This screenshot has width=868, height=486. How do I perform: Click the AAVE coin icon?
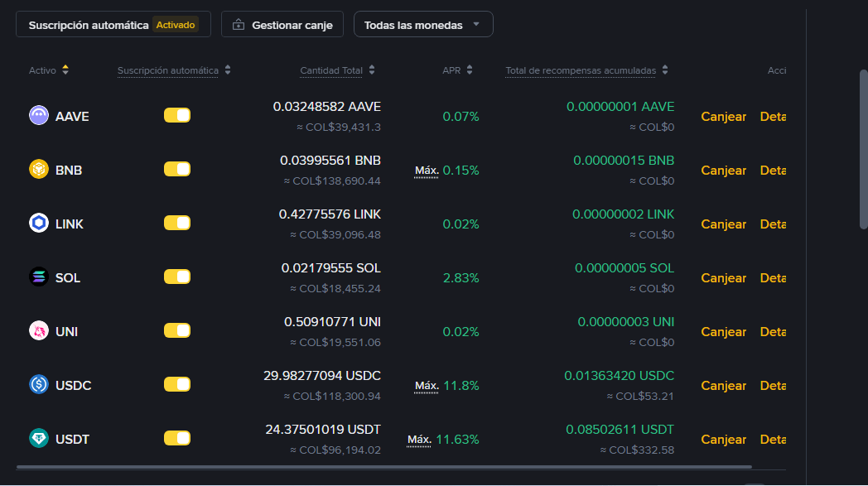pos(39,115)
